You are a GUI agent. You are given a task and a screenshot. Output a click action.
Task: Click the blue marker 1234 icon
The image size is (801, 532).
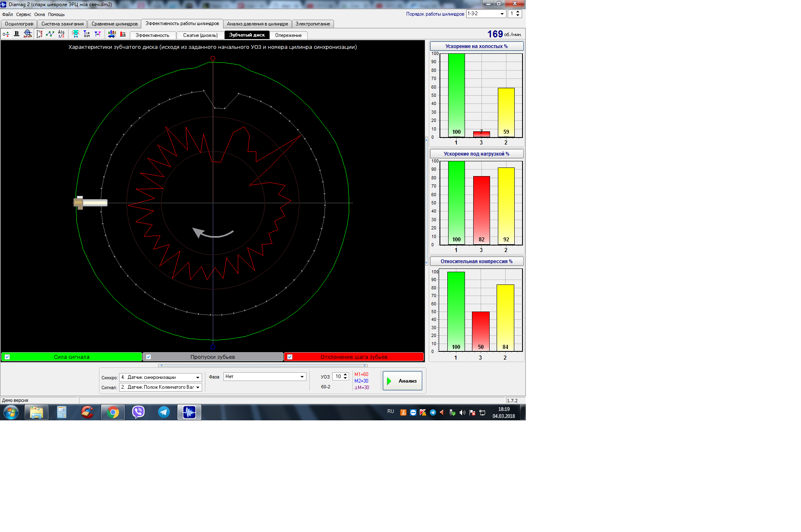87,34
